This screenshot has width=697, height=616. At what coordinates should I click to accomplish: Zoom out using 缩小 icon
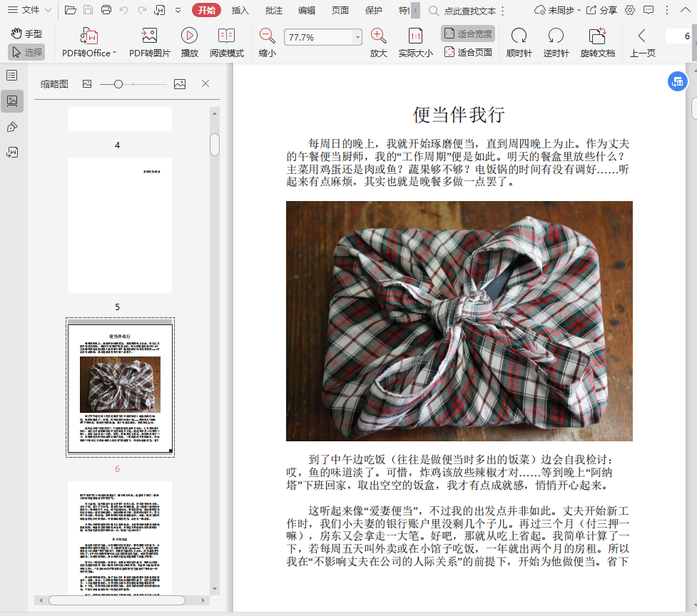(268, 36)
